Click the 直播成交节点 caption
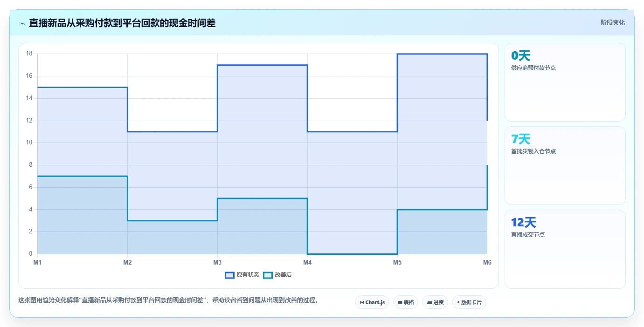The height and width of the screenshot is (327, 644). [x=528, y=235]
